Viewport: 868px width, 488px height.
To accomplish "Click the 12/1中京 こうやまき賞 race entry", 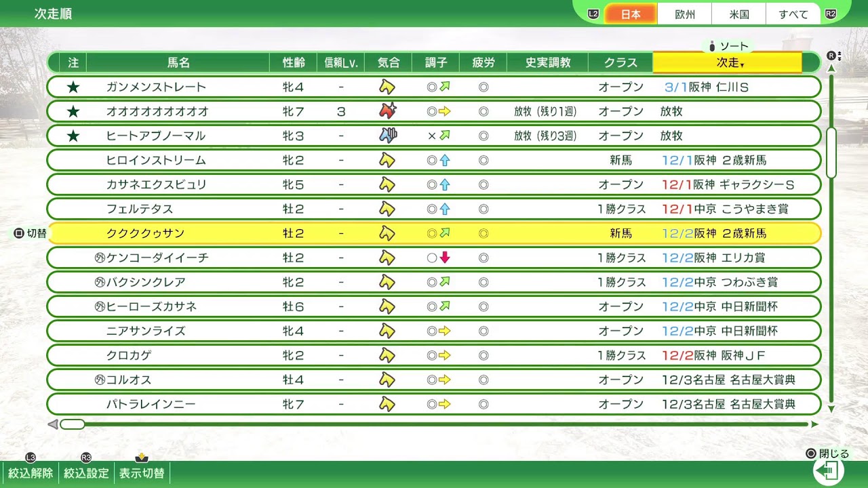I will tap(726, 209).
